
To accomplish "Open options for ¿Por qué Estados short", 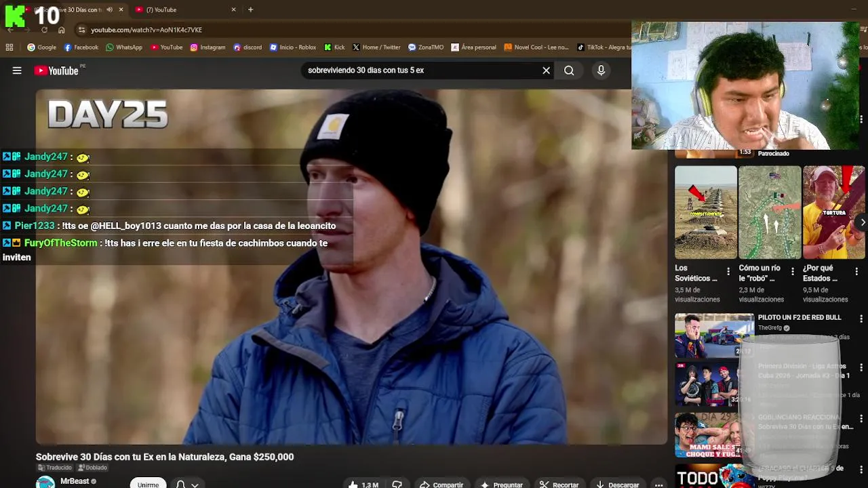I will pos(856,271).
